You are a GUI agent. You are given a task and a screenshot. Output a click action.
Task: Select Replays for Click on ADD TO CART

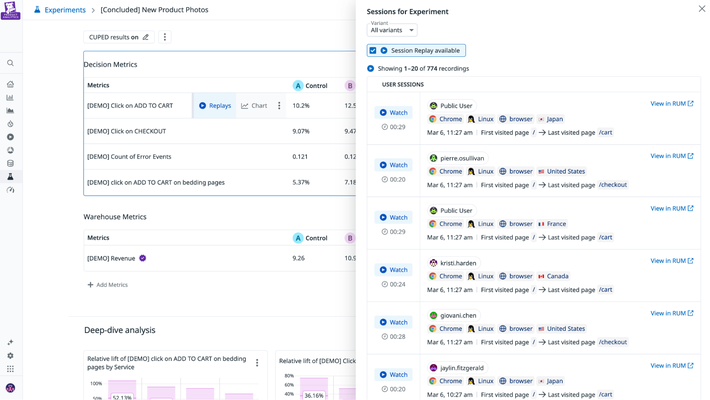point(215,106)
